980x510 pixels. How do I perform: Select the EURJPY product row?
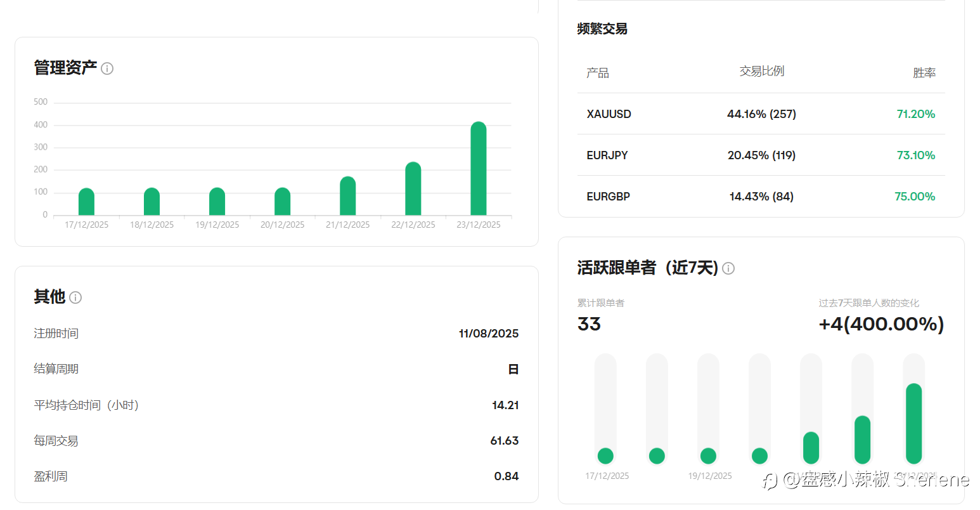click(761, 155)
